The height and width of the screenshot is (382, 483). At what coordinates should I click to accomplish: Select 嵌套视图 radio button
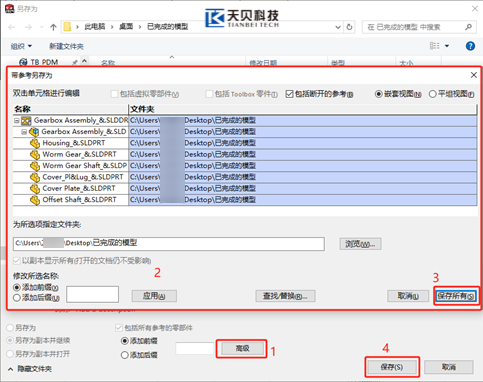[378, 94]
